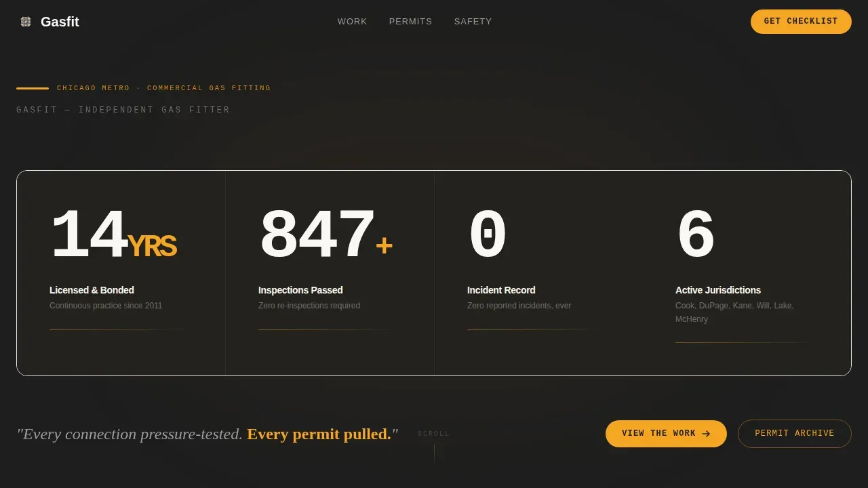Viewport: 868px width, 488px height.
Task: Click the Incident Record heading
Action: pyautogui.click(x=501, y=290)
